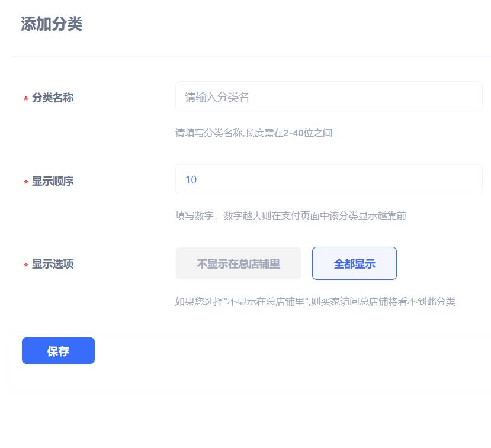Click the 显示顺序 field label

click(x=53, y=181)
